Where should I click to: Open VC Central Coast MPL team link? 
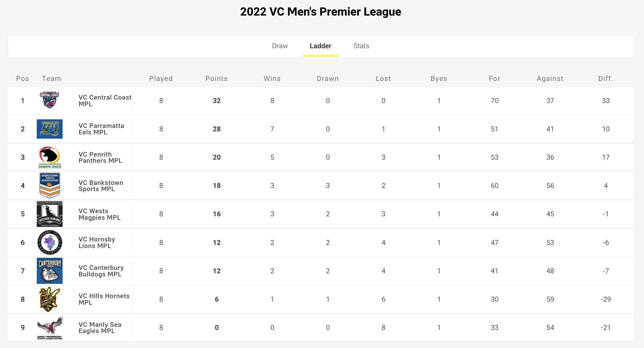105,101
